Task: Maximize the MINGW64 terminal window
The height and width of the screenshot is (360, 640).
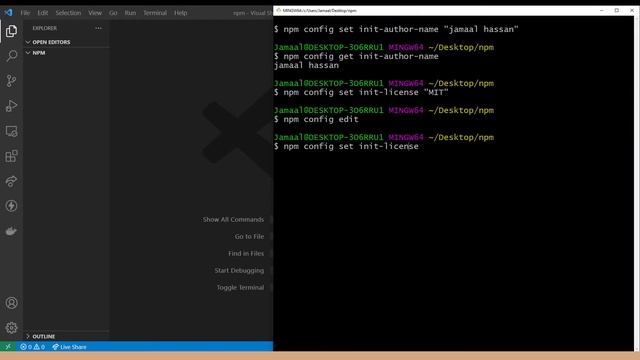Action: point(617,11)
